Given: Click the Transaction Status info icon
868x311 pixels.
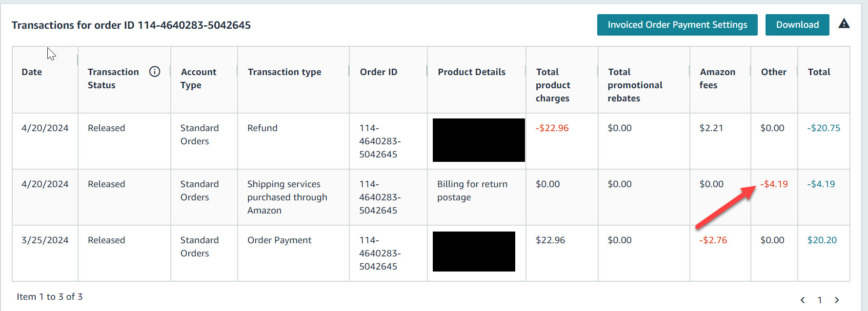Looking at the screenshot, I should pos(155,72).
